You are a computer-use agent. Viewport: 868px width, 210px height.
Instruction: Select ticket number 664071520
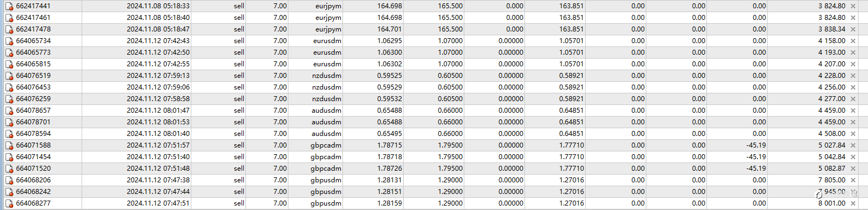[x=33, y=169]
